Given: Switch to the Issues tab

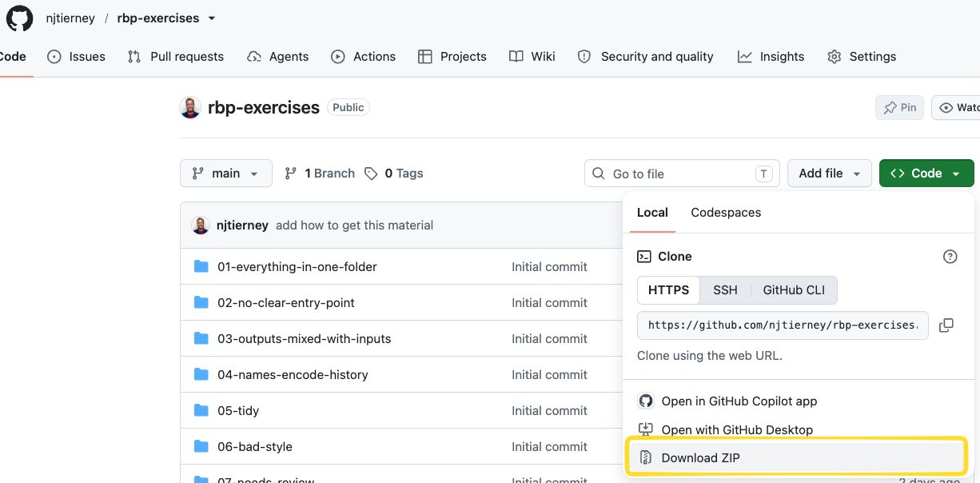Looking at the screenshot, I should (77, 56).
